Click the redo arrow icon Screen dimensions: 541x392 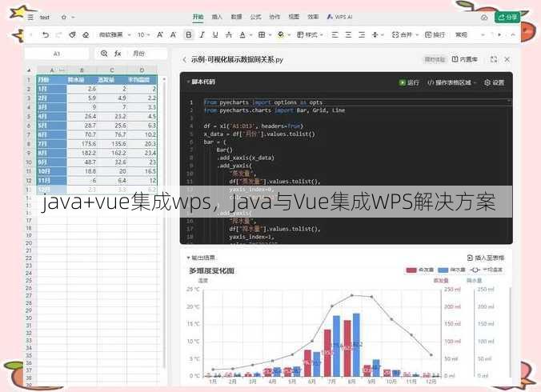[58, 35]
